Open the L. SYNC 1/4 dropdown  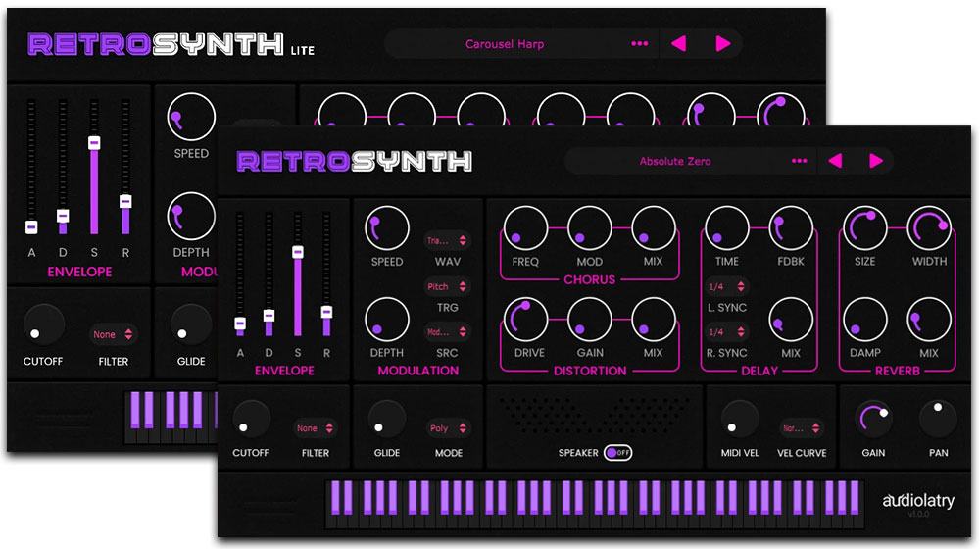point(726,286)
